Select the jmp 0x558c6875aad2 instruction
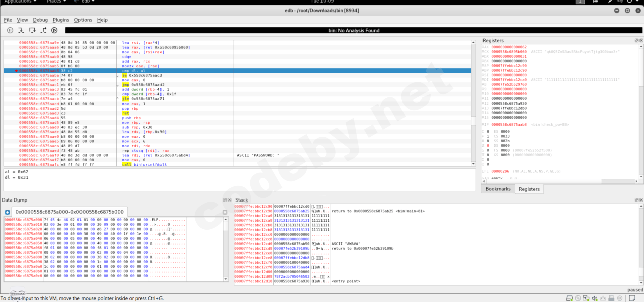 coord(143,85)
